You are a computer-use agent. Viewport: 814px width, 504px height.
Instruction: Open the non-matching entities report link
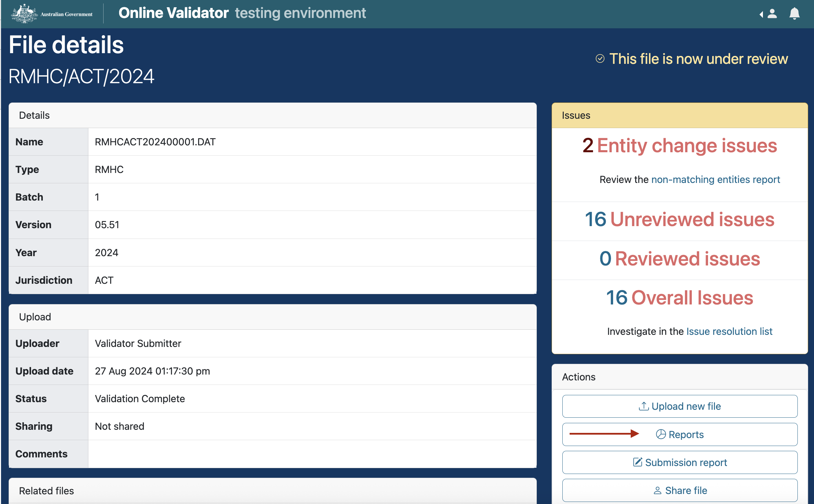[715, 180]
